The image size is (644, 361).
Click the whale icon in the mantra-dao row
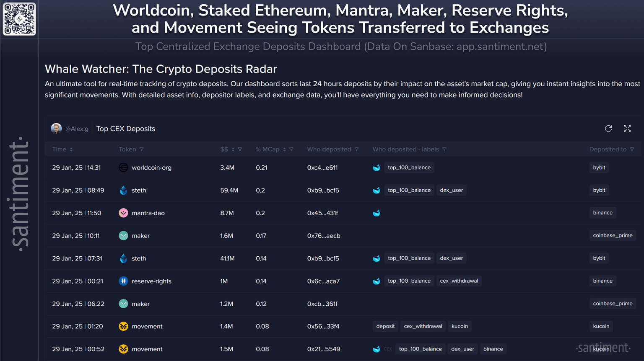click(377, 213)
